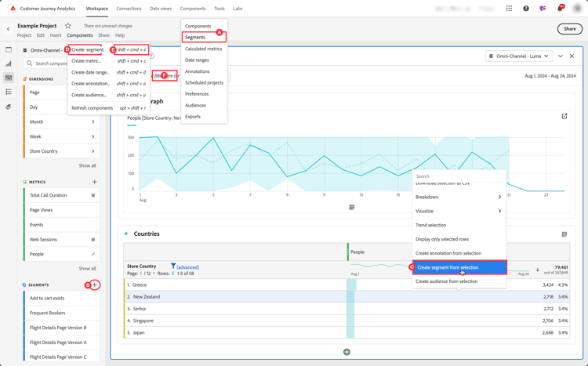Expand the Visualize submenu arrow

pos(499,211)
